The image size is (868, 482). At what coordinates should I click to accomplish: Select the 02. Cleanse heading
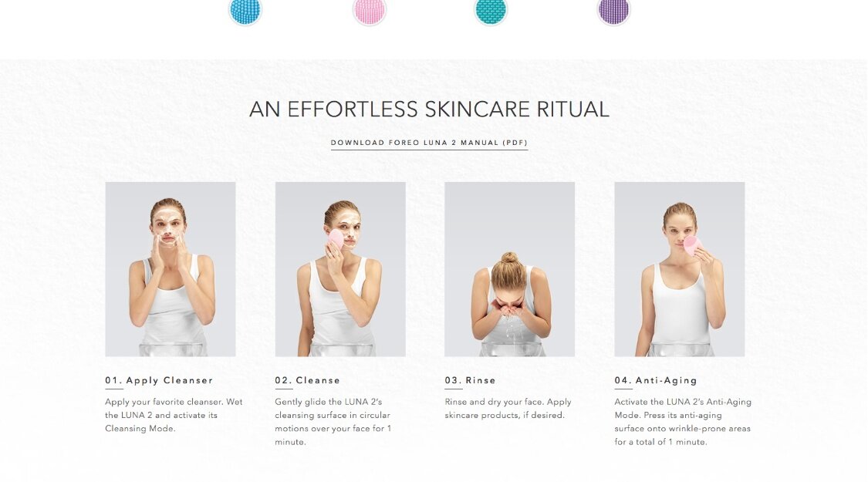pos(308,380)
